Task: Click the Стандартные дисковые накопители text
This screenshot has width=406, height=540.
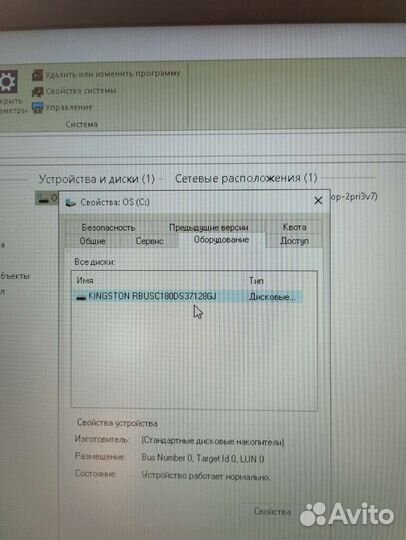Action: pyautogui.click(x=213, y=442)
